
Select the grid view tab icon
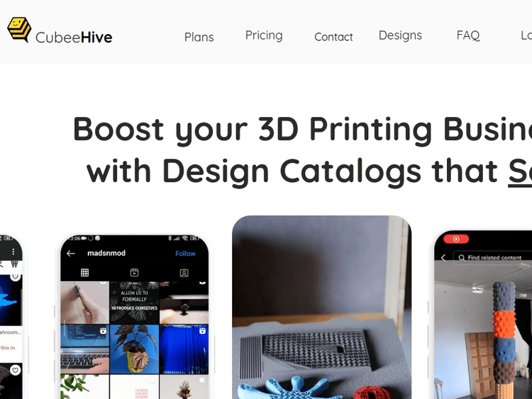(x=85, y=273)
